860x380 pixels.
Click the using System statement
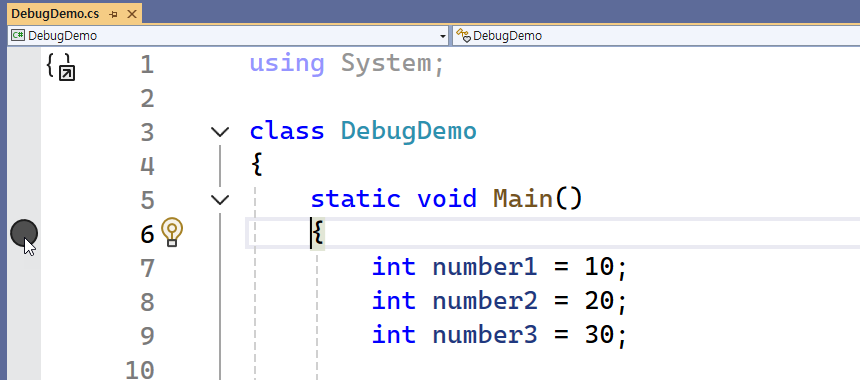tap(347, 64)
